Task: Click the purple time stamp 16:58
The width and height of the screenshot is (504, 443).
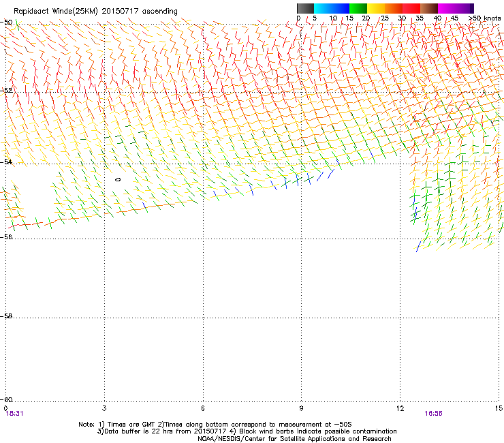Action: [433, 414]
